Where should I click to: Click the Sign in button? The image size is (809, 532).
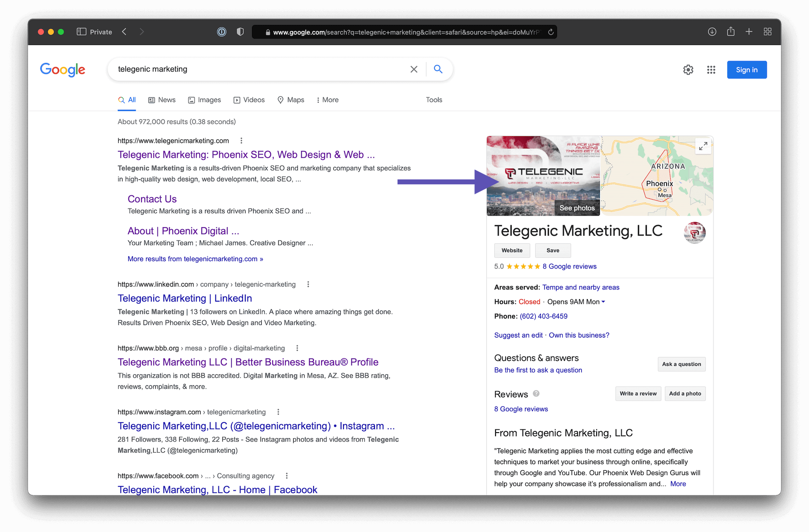pos(747,70)
